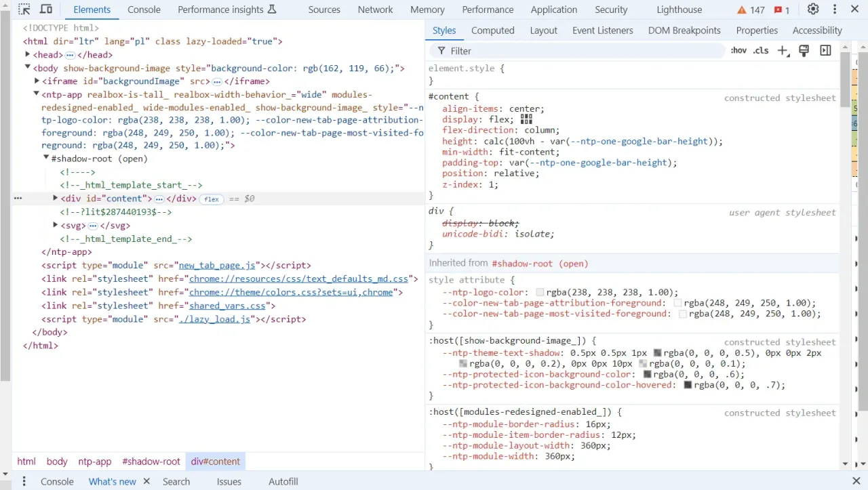This screenshot has width=868, height=490.
Task: Open the three-dot DevTools menu
Action: coord(835,9)
